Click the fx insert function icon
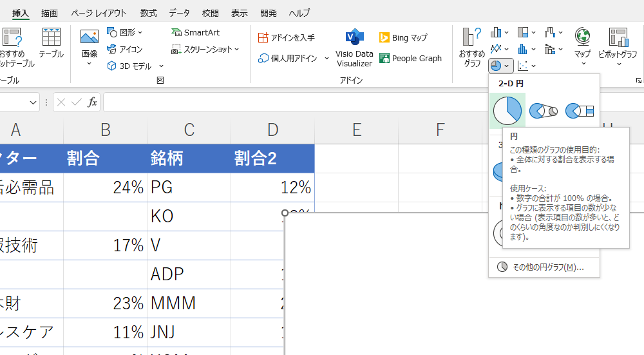644x355 pixels. click(x=92, y=102)
